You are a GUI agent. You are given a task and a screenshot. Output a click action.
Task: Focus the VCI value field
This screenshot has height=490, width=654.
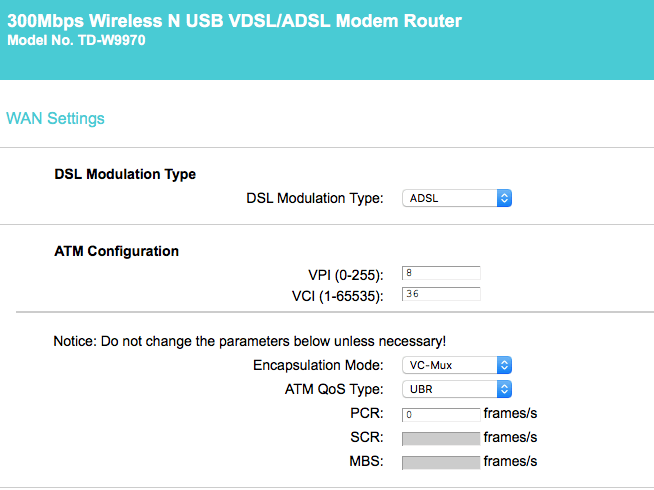coord(441,294)
